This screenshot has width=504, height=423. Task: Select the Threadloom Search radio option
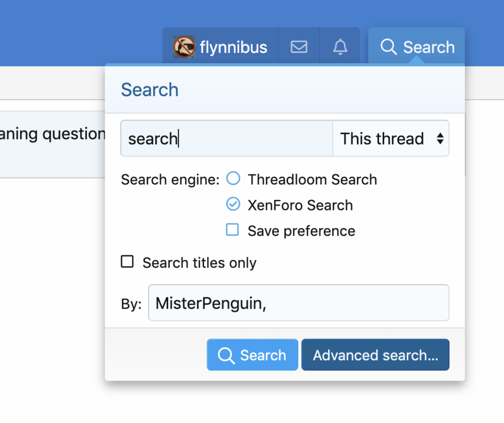(234, 178)
